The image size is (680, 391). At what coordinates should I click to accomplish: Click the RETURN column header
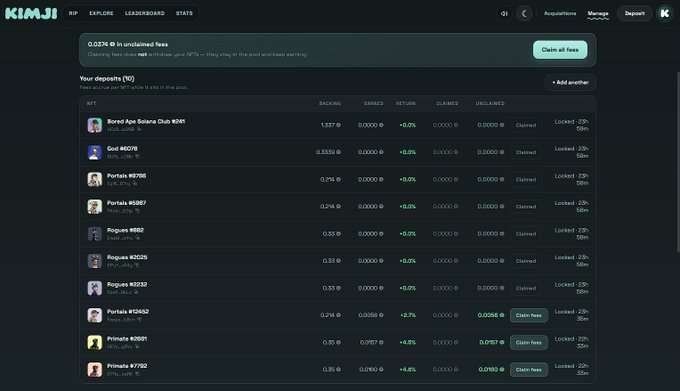pyautogui.click(x=405, y=104)
